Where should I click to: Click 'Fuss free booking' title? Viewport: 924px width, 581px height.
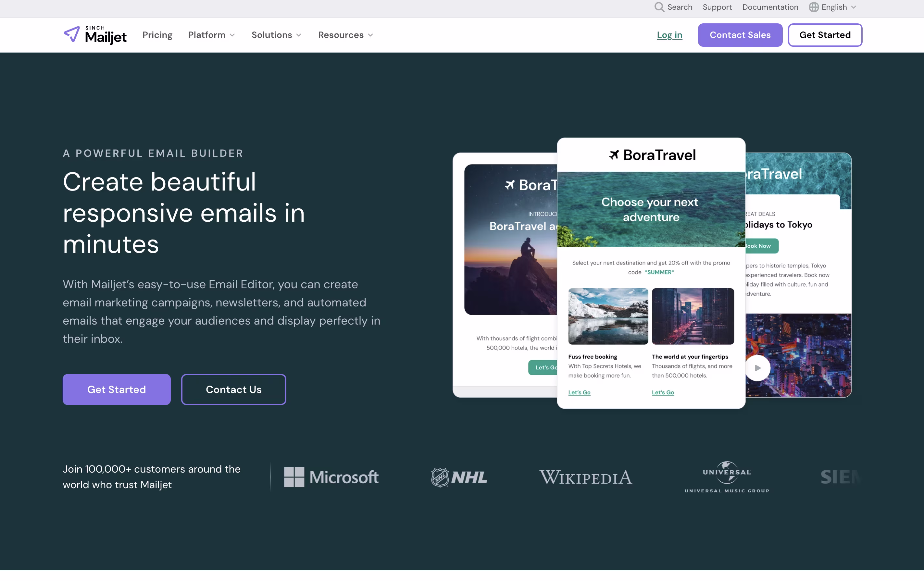tap(593, 357)
